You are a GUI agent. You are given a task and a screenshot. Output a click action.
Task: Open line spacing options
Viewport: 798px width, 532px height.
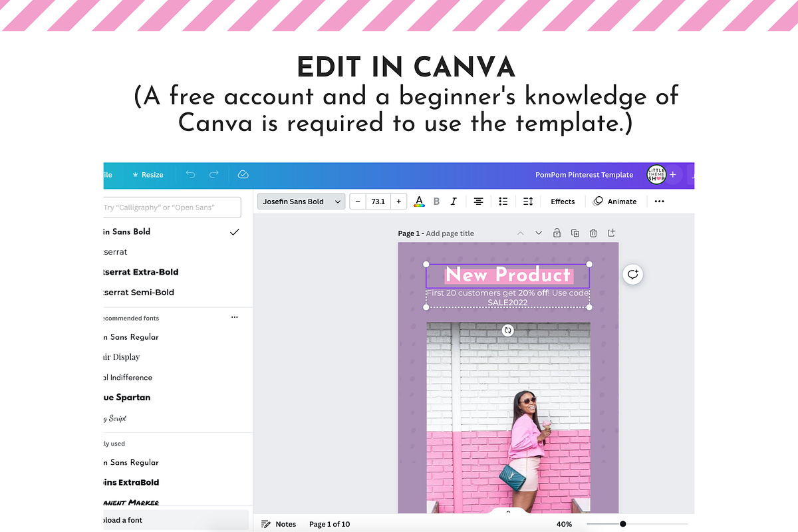click(528, 201)
